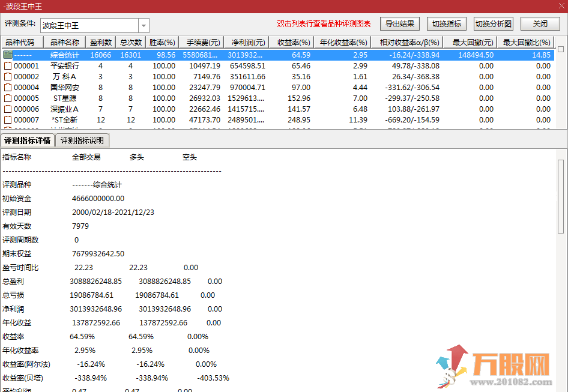This screenshot has height=392, width=568.
Task: Click the 初始资金 value 4666000000.00
Action: (x=98, y=199)
